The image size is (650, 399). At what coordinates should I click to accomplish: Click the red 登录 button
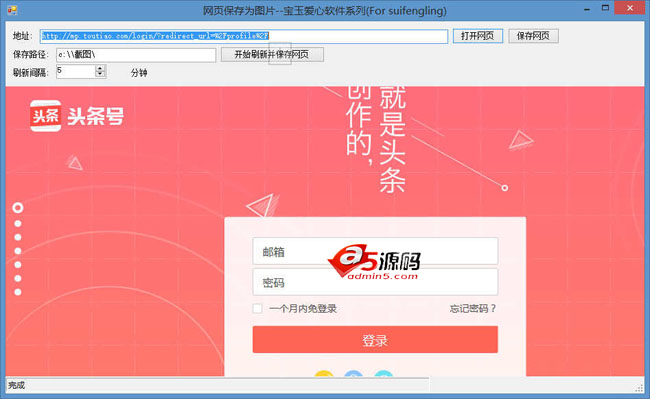pyautogui.click(x=375, y=340)
